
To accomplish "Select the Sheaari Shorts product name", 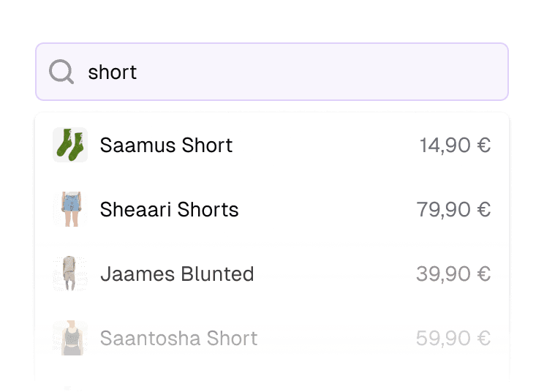I will click(169, 209).
